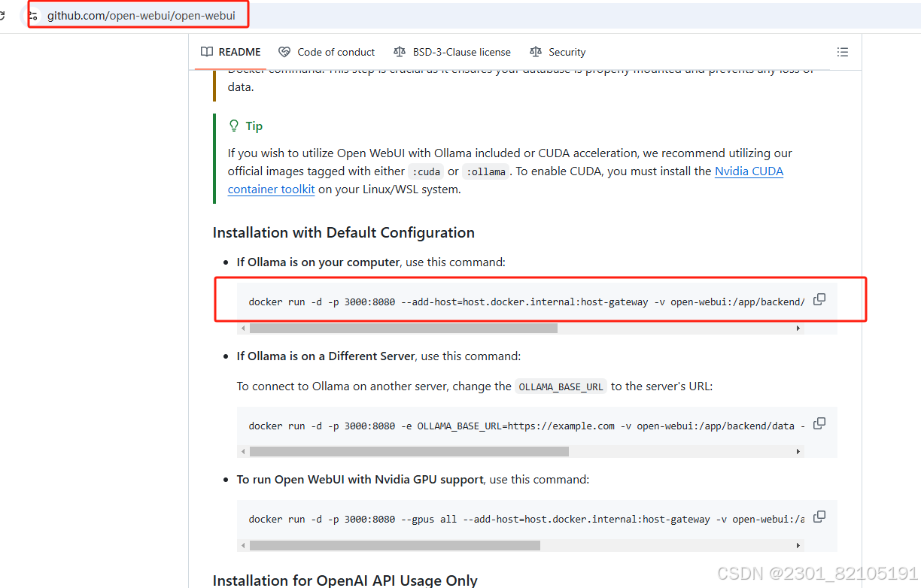Click scrollbar thumb under OLLAMA_BASE_URL command
Viewport: 921px width, 588px height.
pos(409,452)
